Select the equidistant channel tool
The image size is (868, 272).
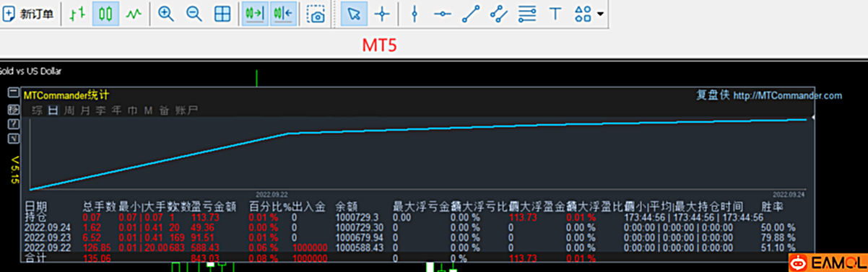coord(498,14)
